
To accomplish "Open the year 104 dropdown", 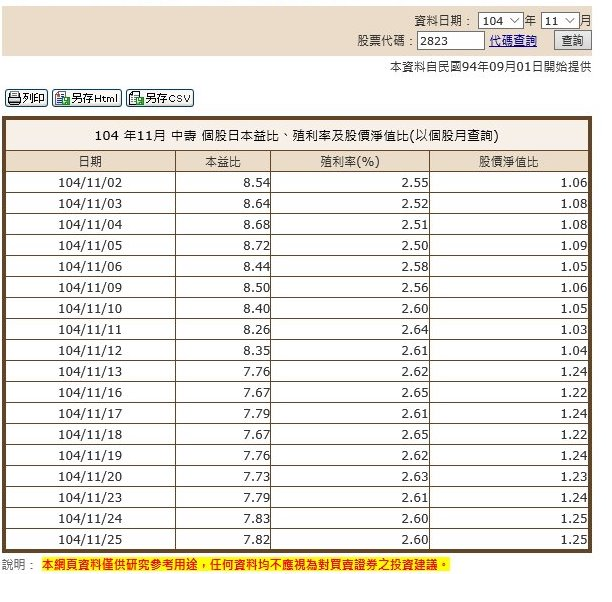I will click(x=500, y=21).
